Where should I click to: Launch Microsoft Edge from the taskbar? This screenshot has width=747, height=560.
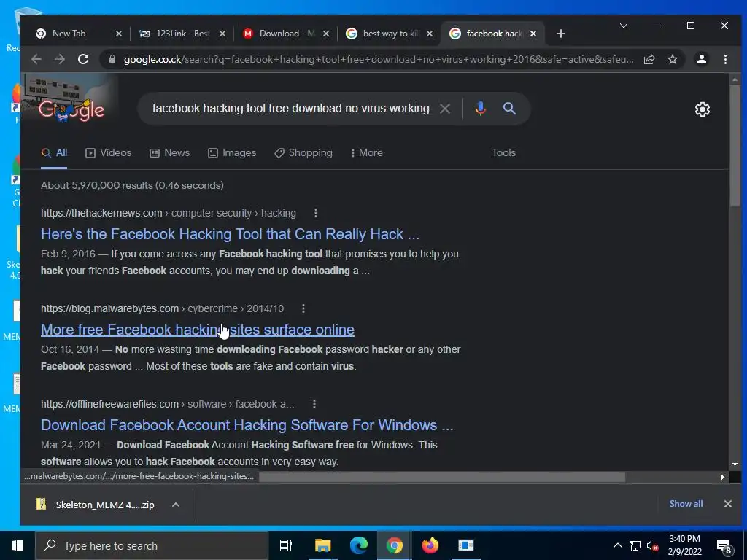pyautogui.click(x=359, y=545)
